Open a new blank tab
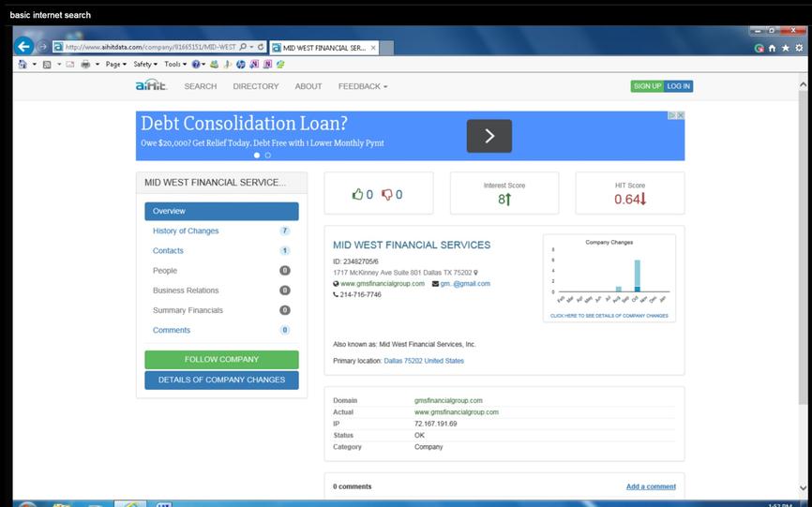The width and height of the screenshot is (812, 507). [x=387, y=48]
